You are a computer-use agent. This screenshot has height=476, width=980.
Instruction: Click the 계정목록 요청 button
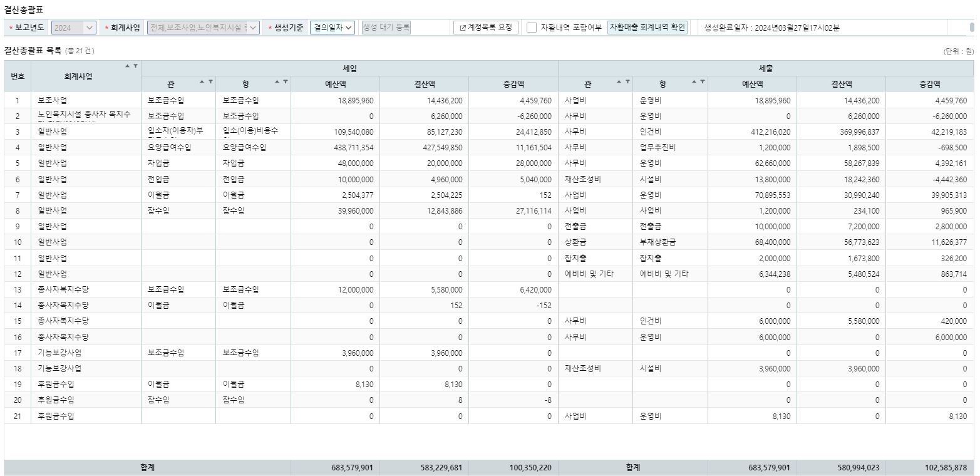[485, 28]
